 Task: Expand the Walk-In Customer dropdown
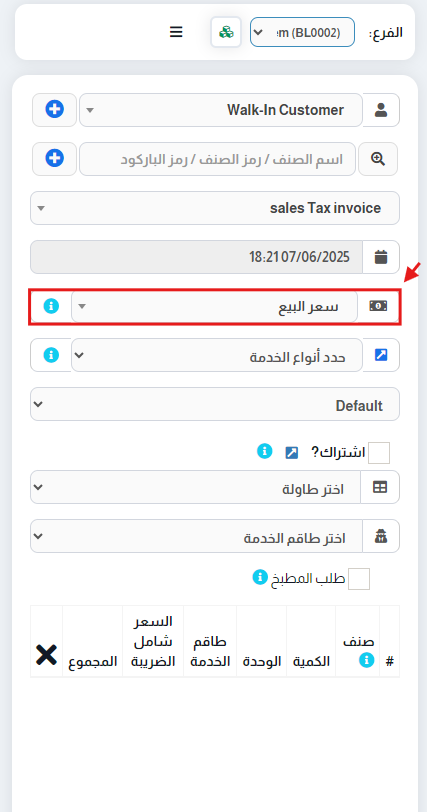click(221, 110)
